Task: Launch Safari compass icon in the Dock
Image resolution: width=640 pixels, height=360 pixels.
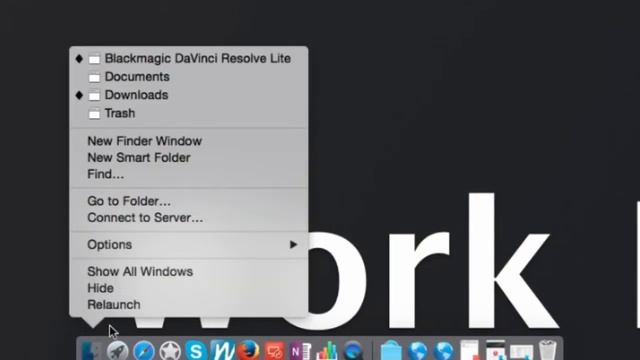Action: click(x=144, y=351)
